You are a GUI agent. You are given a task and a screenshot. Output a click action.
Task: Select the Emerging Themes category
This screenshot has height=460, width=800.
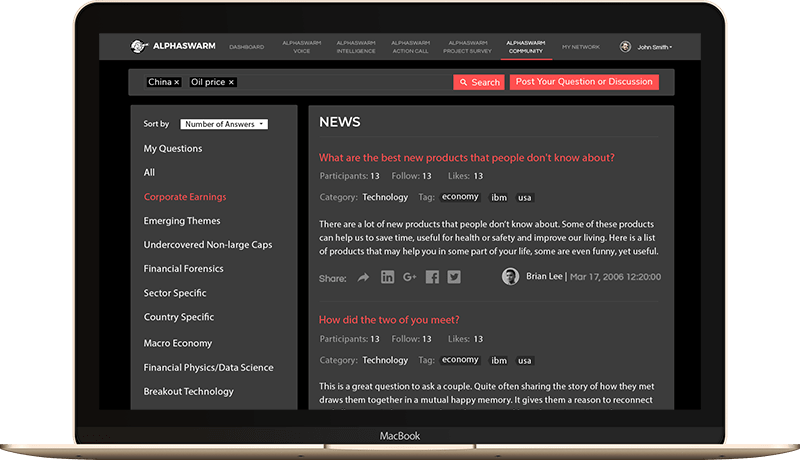click(182, 221)
